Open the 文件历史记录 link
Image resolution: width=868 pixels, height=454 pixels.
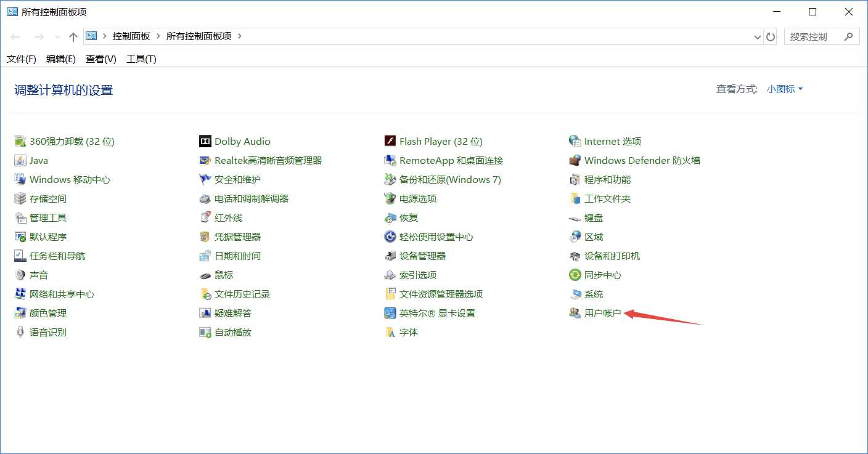[x=242, y=294]
